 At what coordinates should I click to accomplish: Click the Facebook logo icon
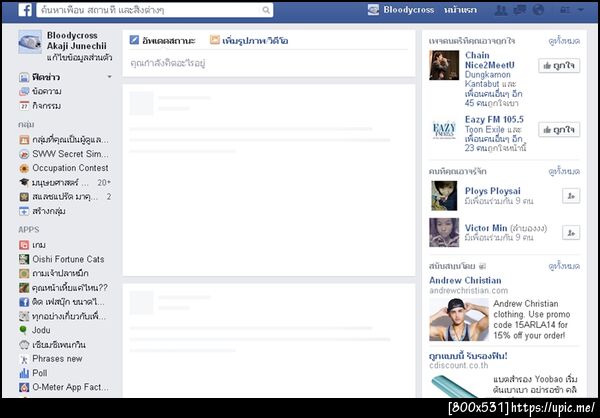[25, 10]
